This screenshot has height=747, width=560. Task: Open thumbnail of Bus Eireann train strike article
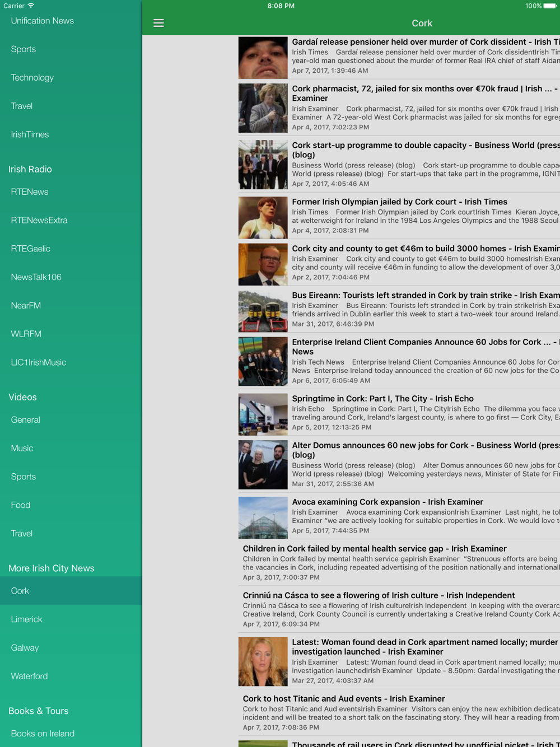263,311
